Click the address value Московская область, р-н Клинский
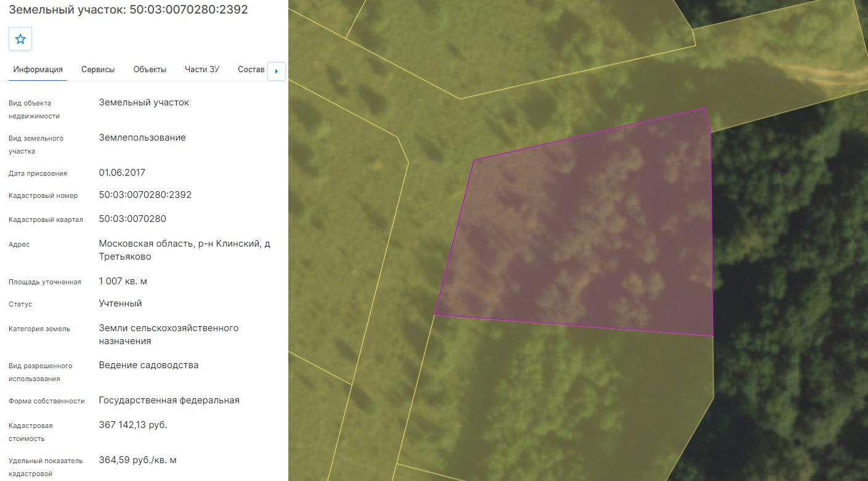 coord(185,250)
